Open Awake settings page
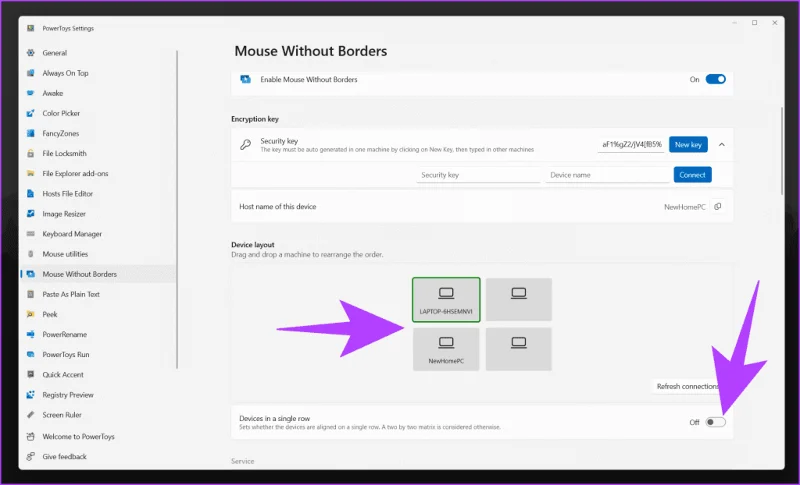The height and width of the screenshot is (485, 800). [53, 93]
